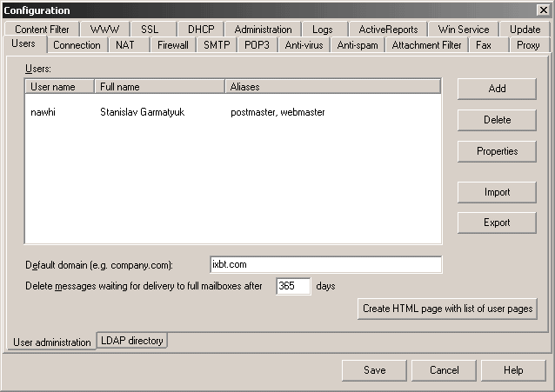
Task: Click the Delete user button
Action: point(497,120)
